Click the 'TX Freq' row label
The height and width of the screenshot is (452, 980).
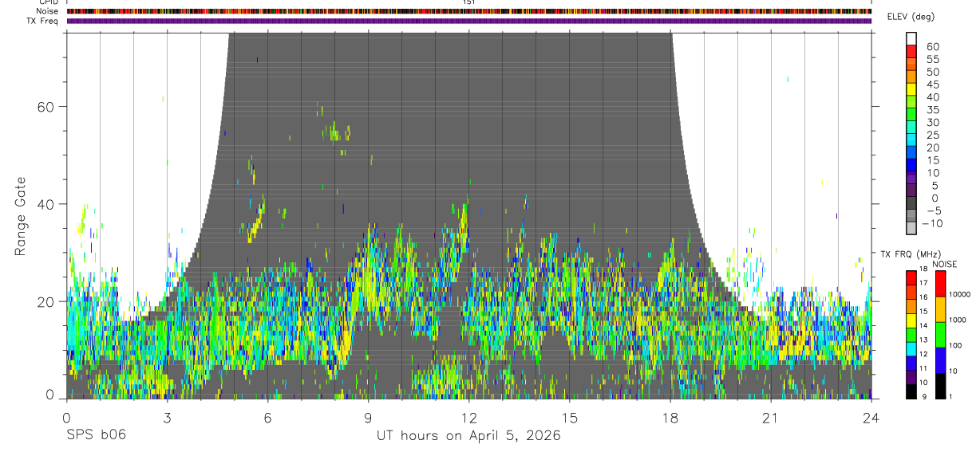tap(43, 21)
